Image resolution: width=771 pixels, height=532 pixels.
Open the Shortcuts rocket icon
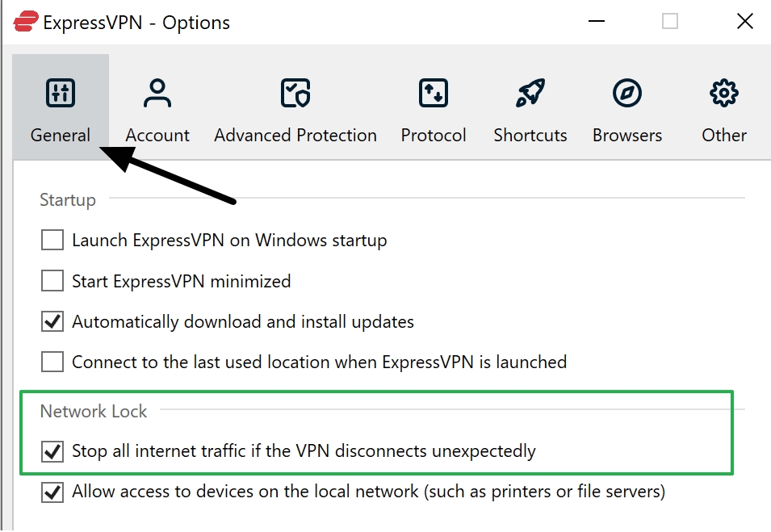(x=530, y=92)
